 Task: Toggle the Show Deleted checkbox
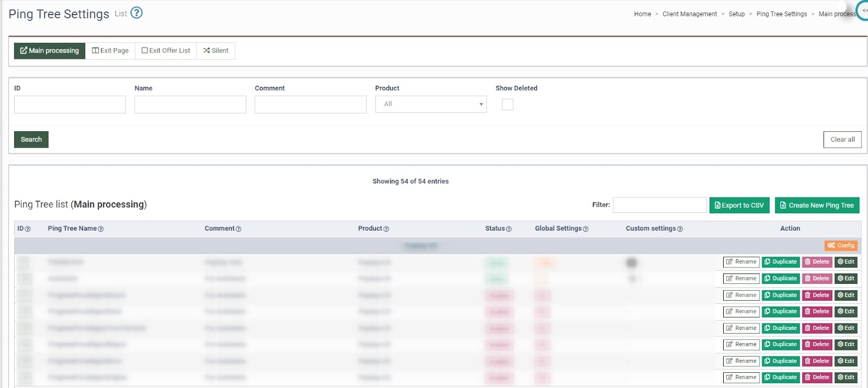tap(507, 105)
